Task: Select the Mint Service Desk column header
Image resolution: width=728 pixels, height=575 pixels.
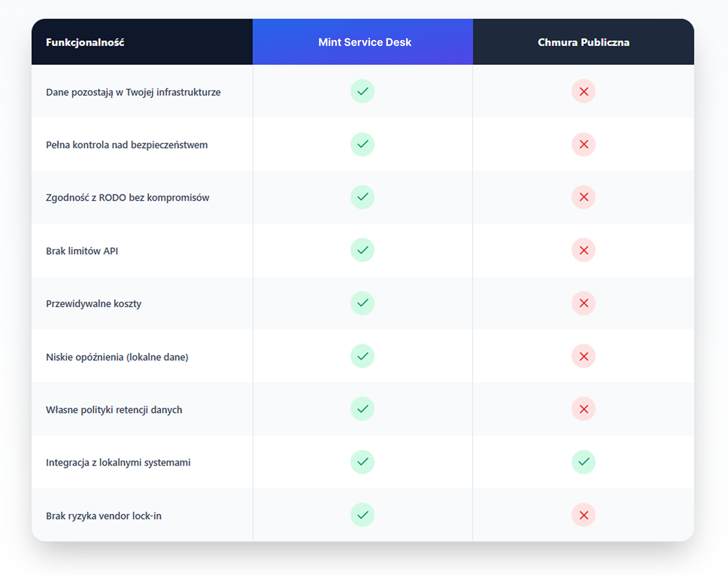Action: pyautogui.click(x=364, y=42)
